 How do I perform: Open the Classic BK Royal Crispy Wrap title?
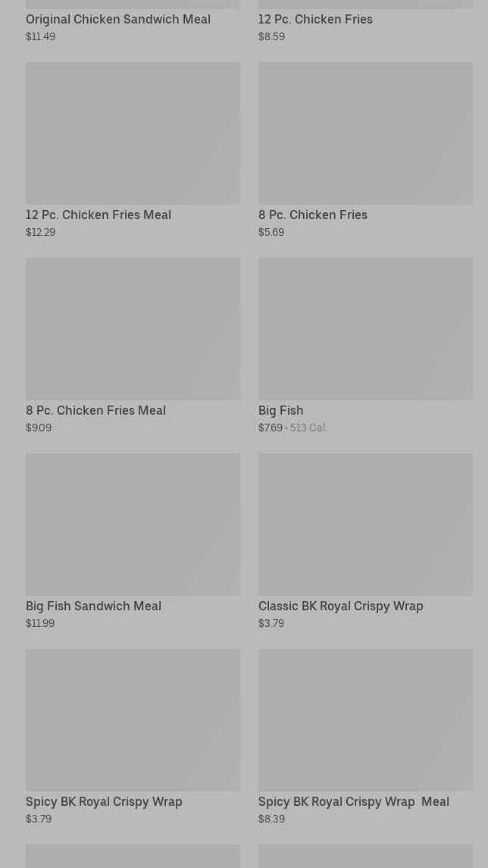[x=341, y=606]
